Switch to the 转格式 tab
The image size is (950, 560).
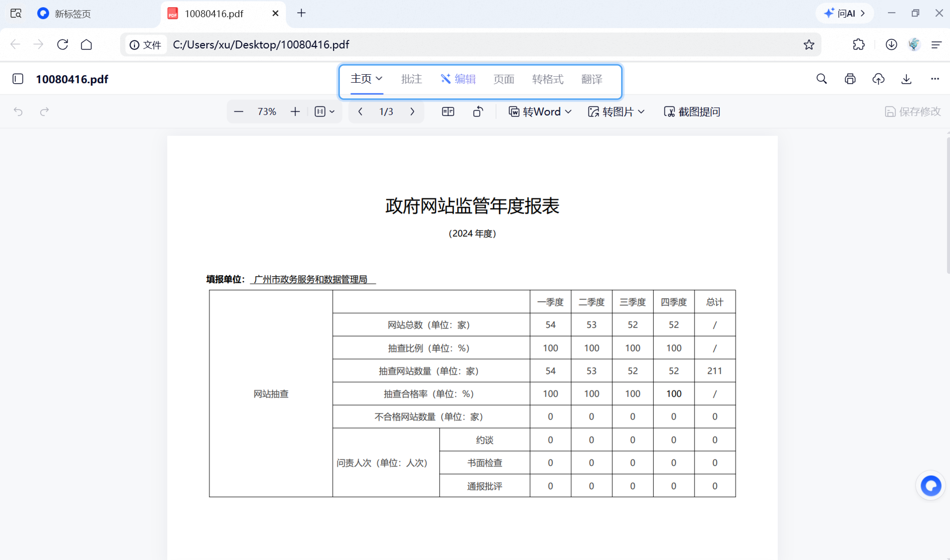[x=548, y=79]
